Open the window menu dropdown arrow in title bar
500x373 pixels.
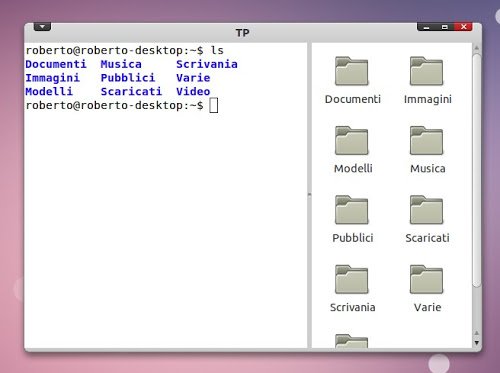point(42,26)
